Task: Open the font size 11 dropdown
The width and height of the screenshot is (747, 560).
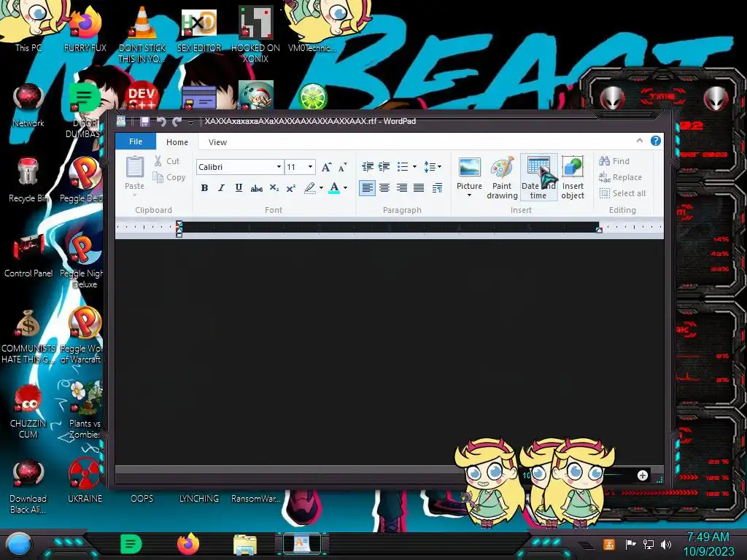Action: tap(310, 167)
